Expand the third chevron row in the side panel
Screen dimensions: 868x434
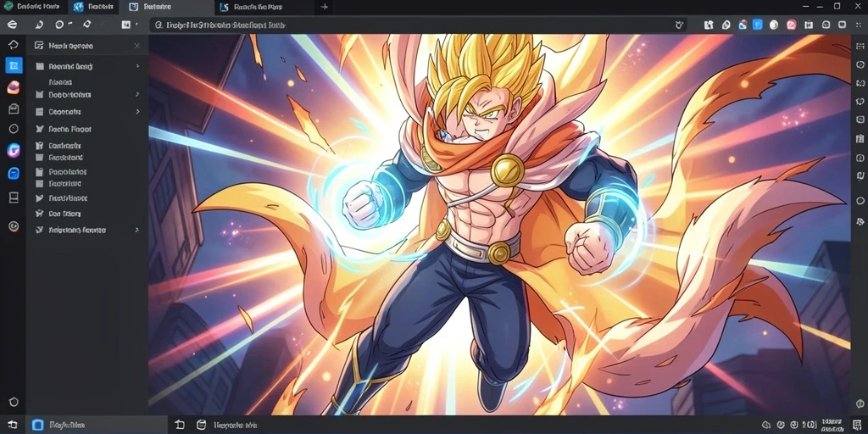click(137, 112)
